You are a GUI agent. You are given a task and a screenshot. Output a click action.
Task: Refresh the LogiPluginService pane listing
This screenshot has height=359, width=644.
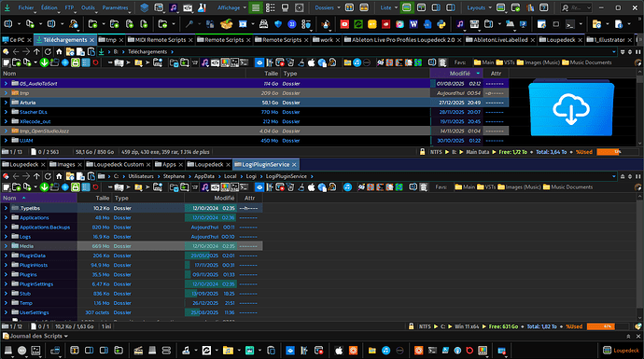coord(48,176)
